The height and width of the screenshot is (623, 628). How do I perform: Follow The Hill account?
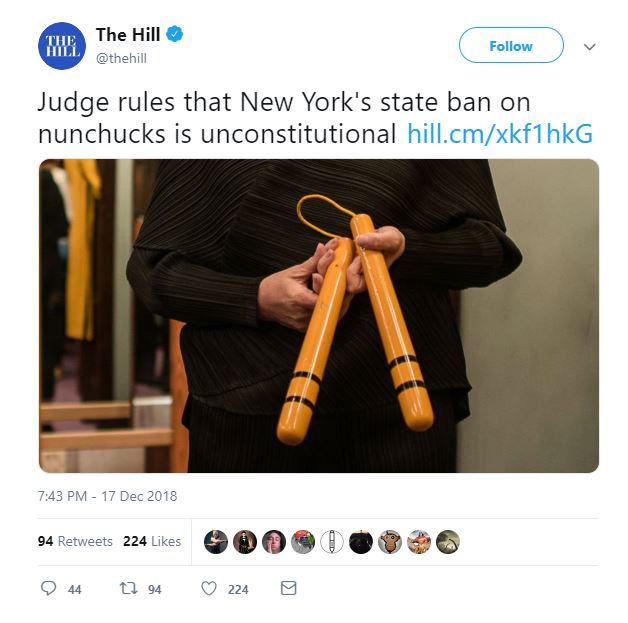(x=511, y=45)
